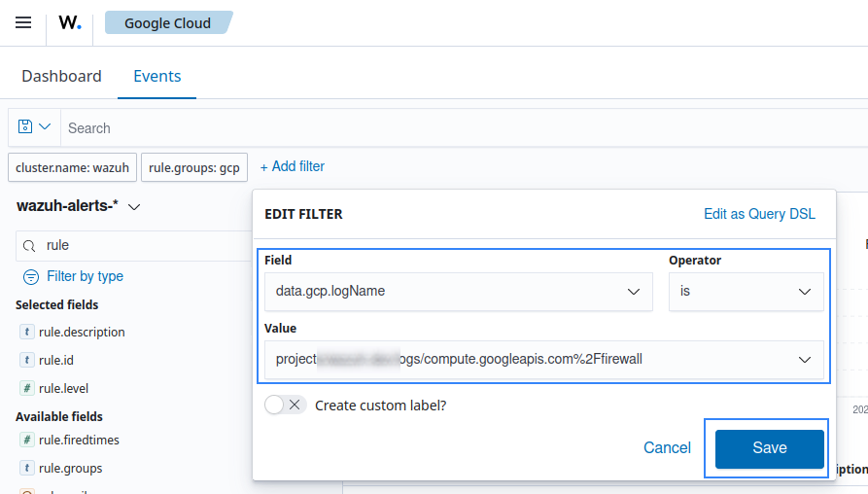Switch to the Events tab
868x494 pixels.
156,76
